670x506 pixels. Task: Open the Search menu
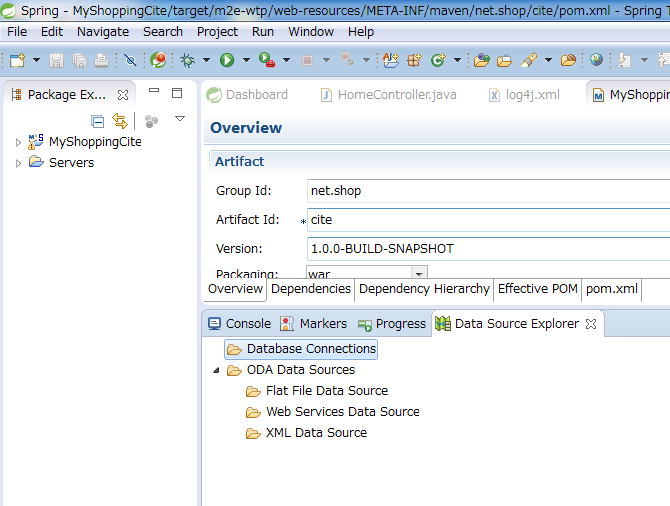[x=163, y=32]
